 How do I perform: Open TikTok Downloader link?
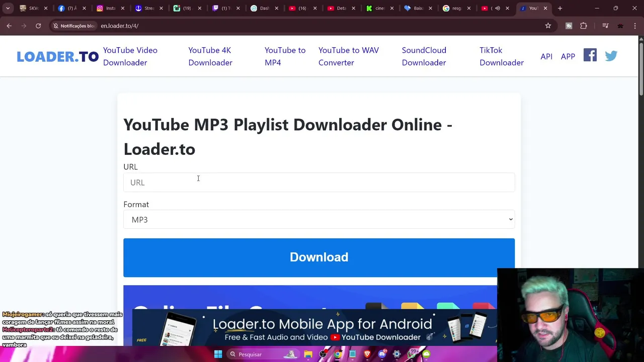(x=502, y=56)
